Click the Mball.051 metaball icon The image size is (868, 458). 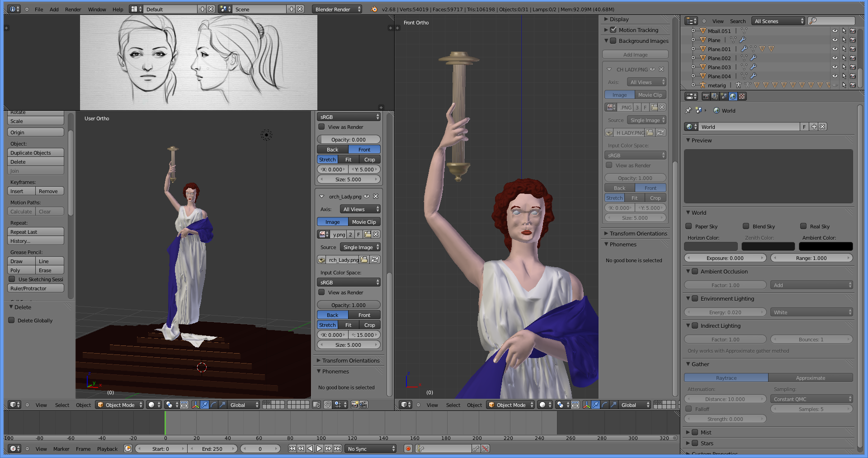(x=703, y=31)
